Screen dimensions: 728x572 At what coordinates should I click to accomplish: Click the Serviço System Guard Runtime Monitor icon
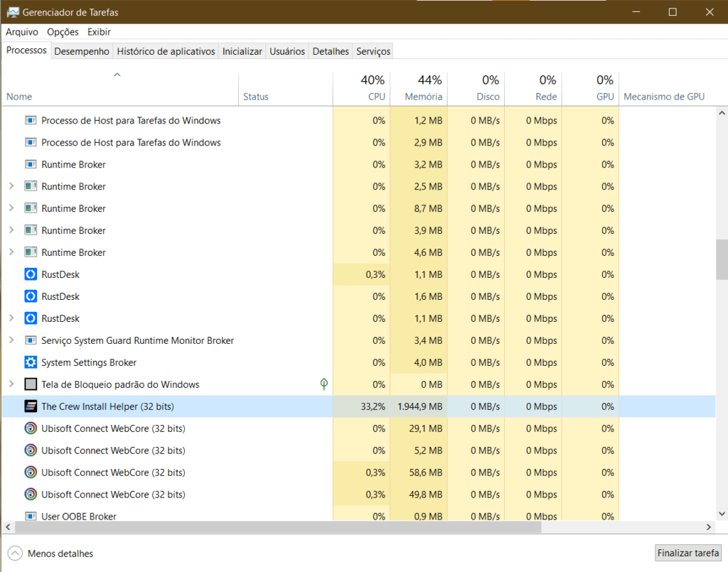[x=31, y=340]
